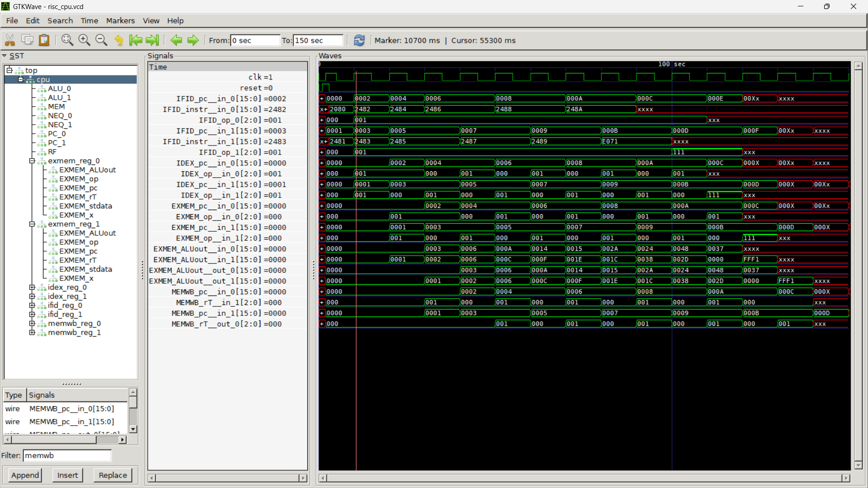Select the EXMEM_ALUout item under exmem_reg_0

click(87, 170)
